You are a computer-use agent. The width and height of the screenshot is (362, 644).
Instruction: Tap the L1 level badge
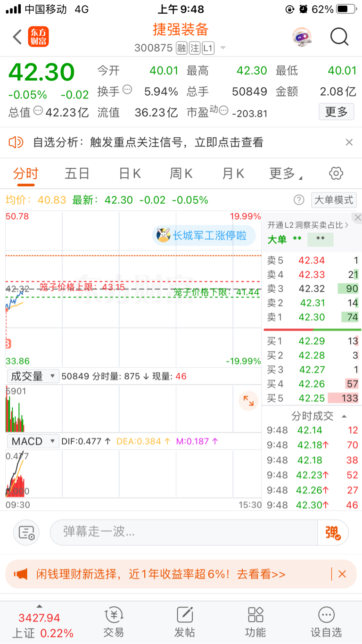(208, 48)
